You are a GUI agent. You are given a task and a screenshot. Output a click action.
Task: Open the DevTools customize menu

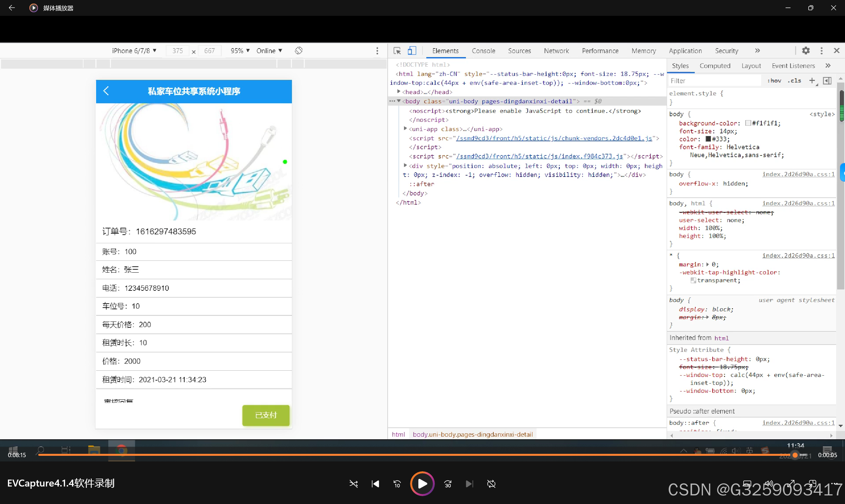click(x=822, y=51)
